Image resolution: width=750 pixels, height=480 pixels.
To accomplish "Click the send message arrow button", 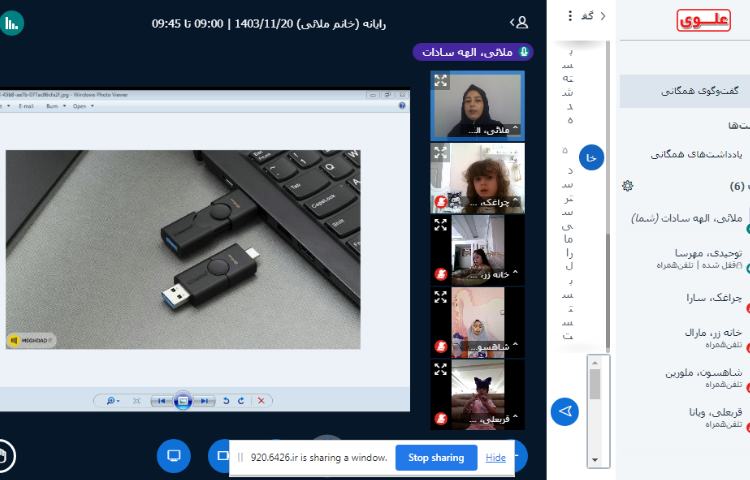I will [x=565, y=411].
